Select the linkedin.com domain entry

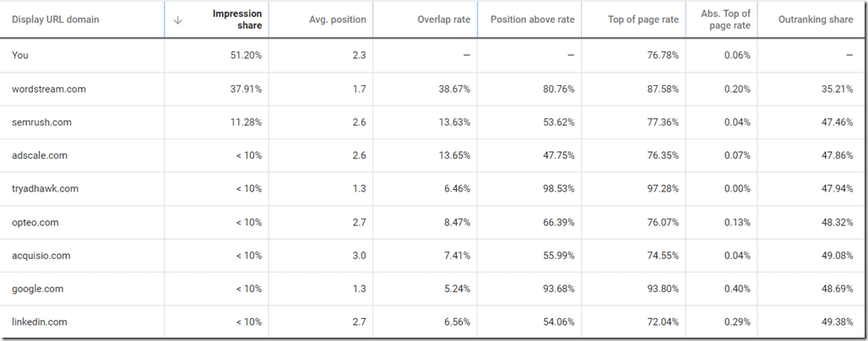pyautogui.click(x=40, y=322)
